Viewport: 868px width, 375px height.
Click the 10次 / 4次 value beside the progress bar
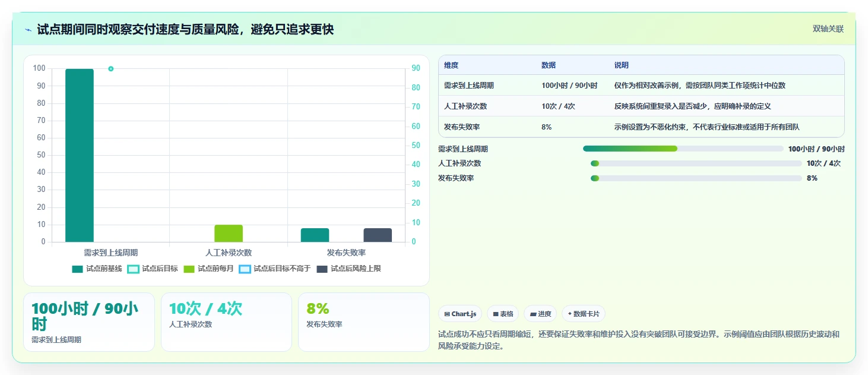click(823, 163)
